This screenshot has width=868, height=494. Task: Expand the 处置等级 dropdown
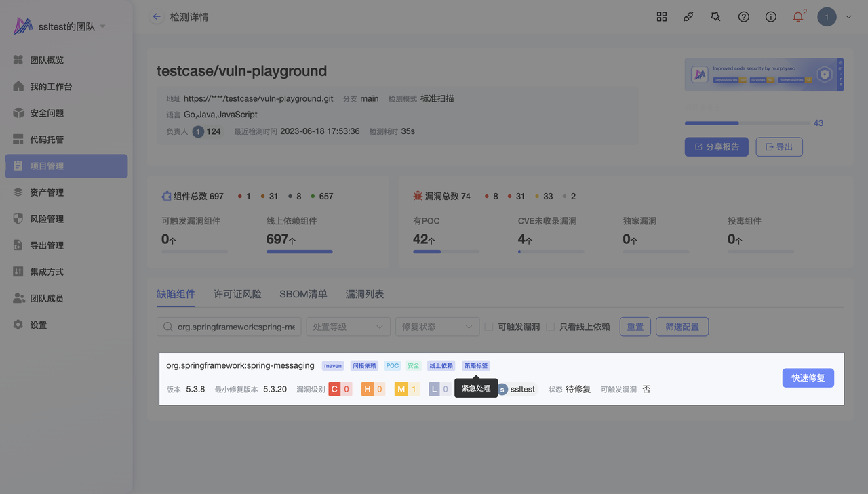pyautogui.click(x=348, y=327)
